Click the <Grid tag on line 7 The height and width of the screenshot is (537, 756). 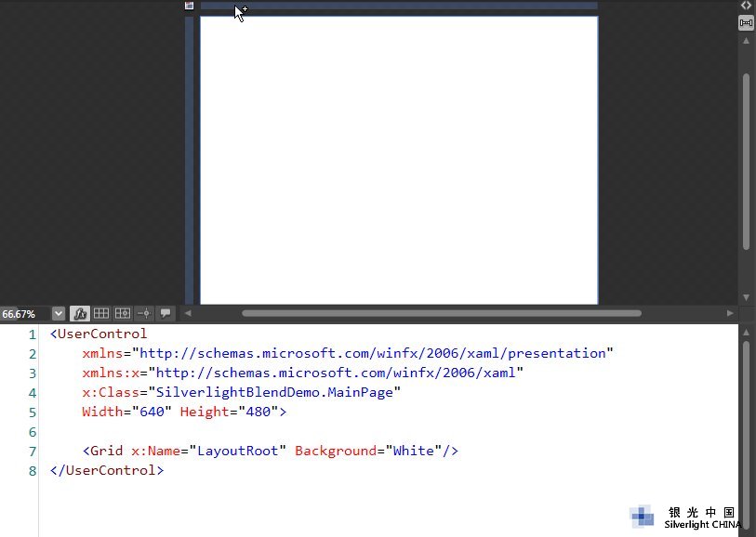pyautogui.click(x=102, y=451)
